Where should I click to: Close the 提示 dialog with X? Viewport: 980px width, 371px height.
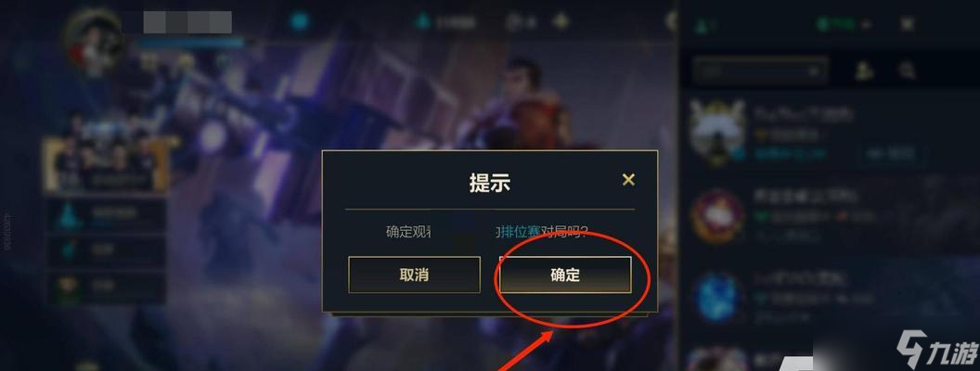[x=628, y=180]
